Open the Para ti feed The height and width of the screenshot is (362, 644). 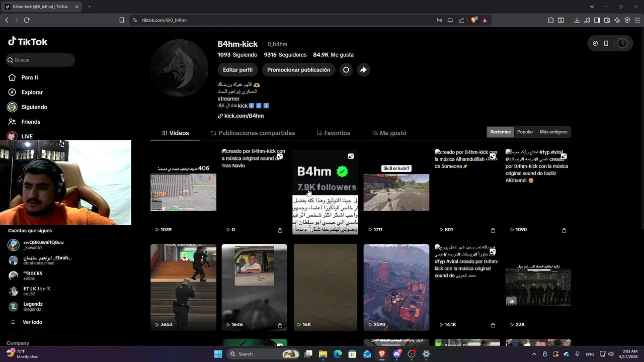[30, 77]
